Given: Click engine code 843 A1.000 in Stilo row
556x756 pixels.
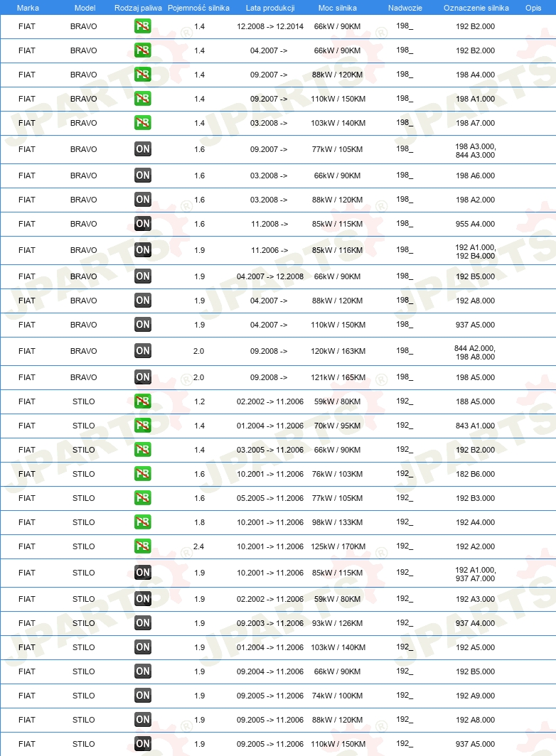Looking at the screenshot, I should [x=476, y=426].
